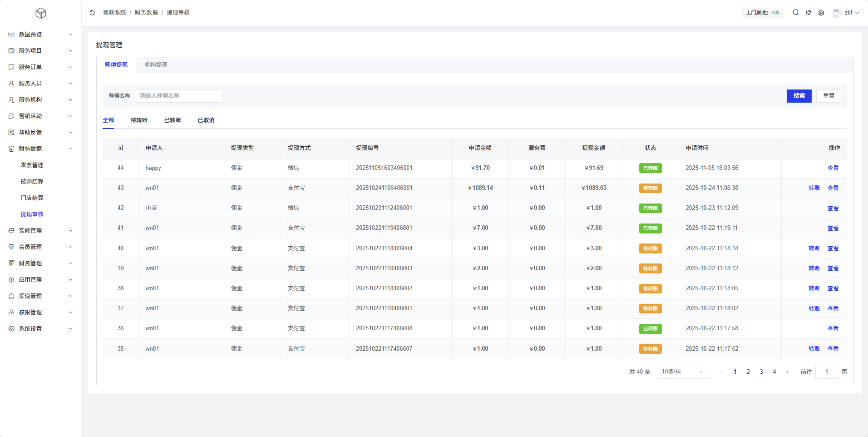The width and height of the screenshot is (868, 437).
Task: Open the search magnifier icon in header
Action: (795, 13)
